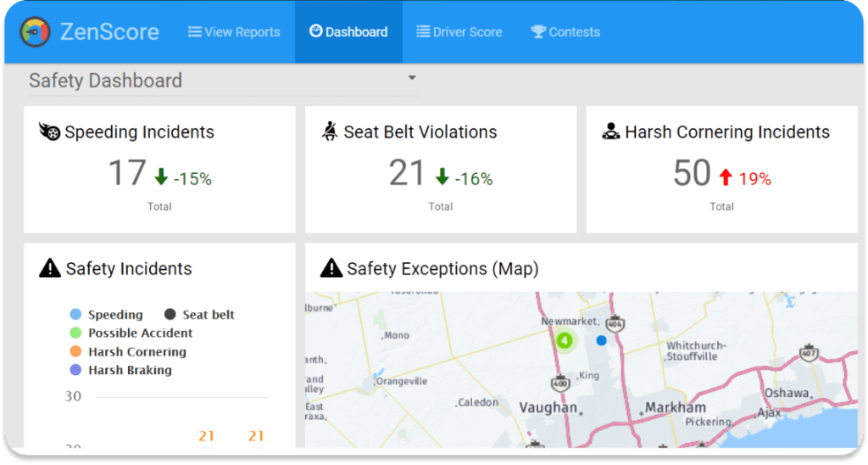The width and height of the screenshot is (868, 465).
Task: Click the Caledon label on the map
Action: pos(478,402)
